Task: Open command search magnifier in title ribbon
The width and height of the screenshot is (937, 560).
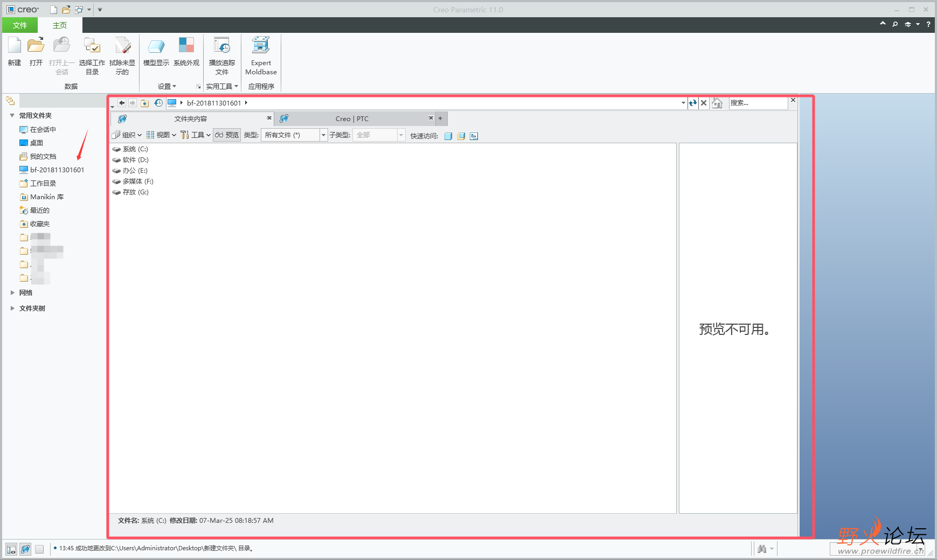Action: pos(895,24)
